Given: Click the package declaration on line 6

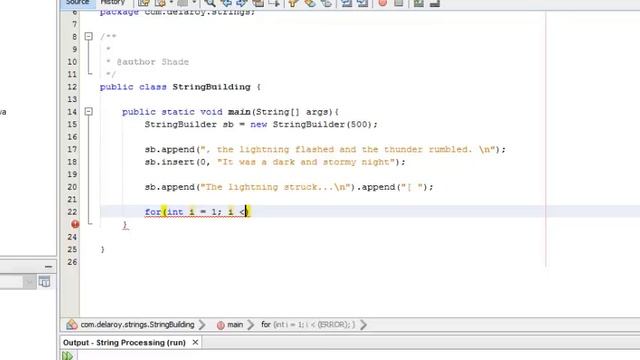Looking at the screenshot, I should pos(178,12).
